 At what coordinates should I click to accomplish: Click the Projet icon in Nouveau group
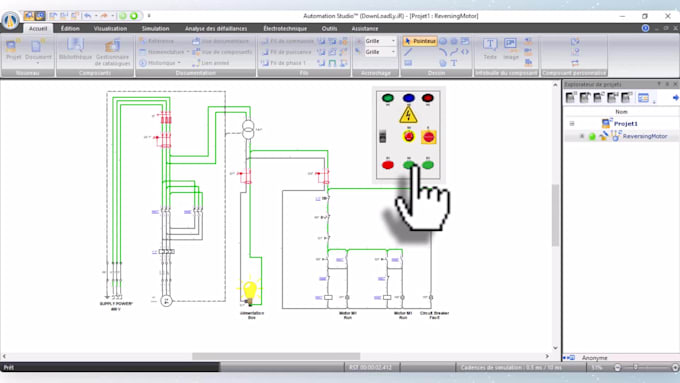[13, 49]
